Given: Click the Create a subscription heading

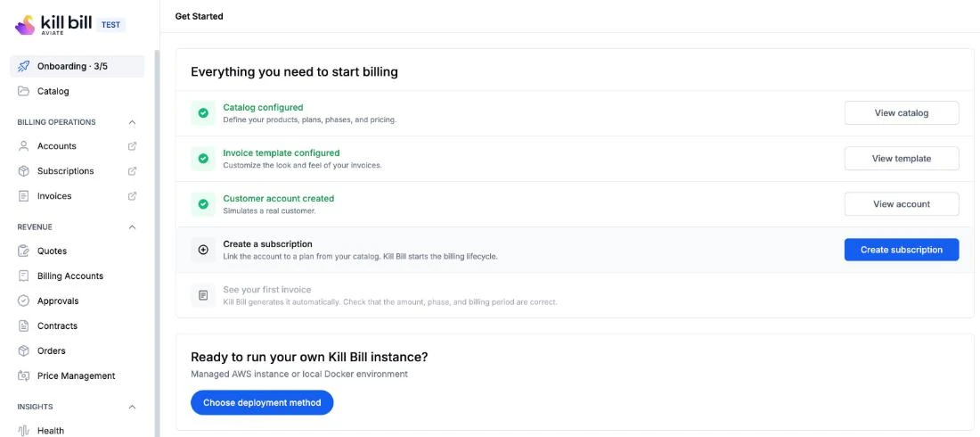Looking at the screenshot, I should [267, 244].
